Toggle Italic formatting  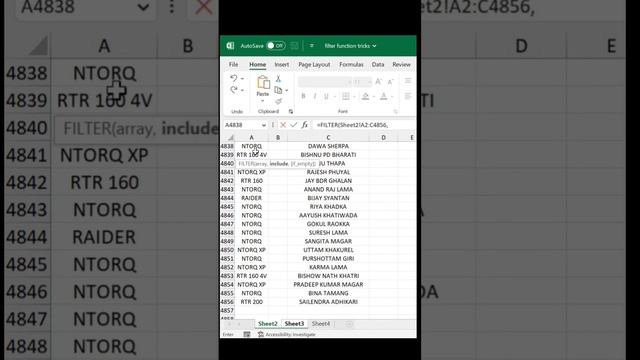coord(315,96)
